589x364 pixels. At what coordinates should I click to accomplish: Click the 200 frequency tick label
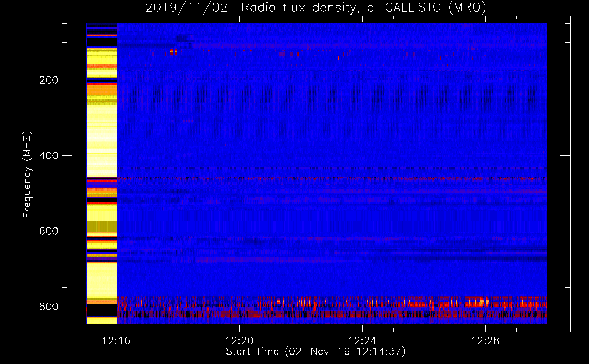click(x=49, y=80)
